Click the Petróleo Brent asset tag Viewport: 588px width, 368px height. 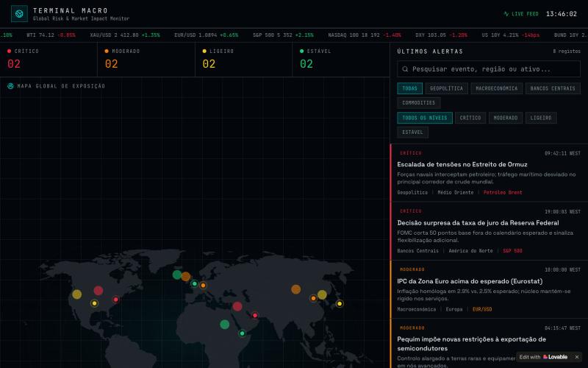503,193
